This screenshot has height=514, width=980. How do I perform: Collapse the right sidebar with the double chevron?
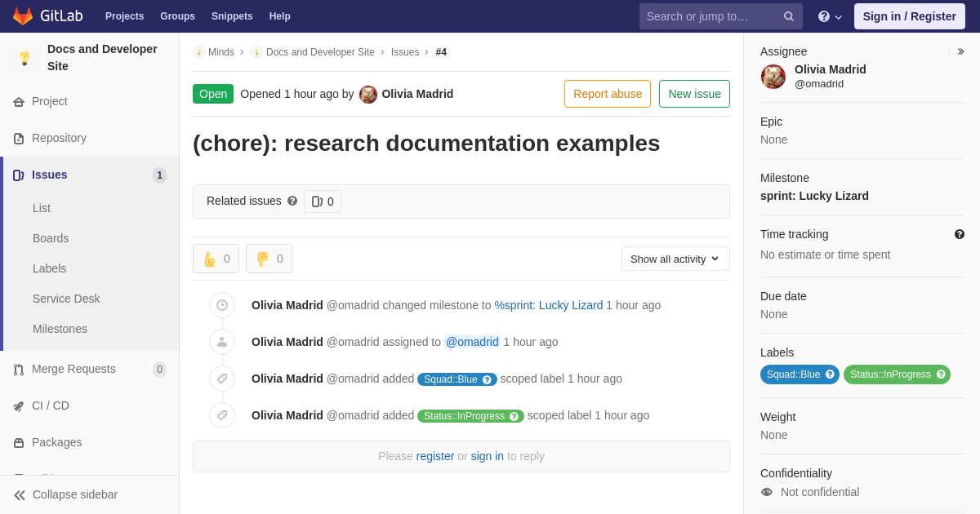960,51
